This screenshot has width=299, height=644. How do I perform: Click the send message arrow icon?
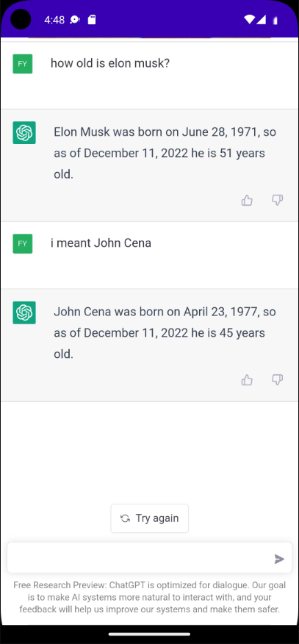click(279, 559)
